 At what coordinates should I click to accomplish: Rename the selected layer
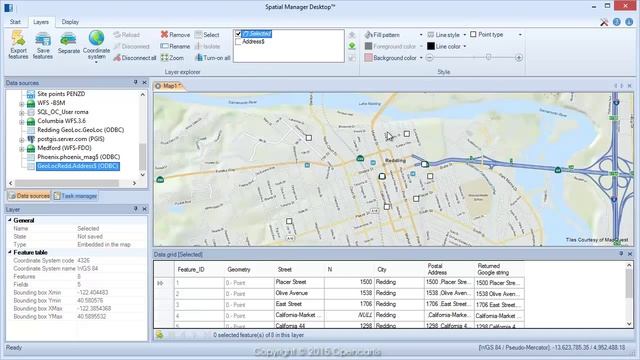(175, 46)
